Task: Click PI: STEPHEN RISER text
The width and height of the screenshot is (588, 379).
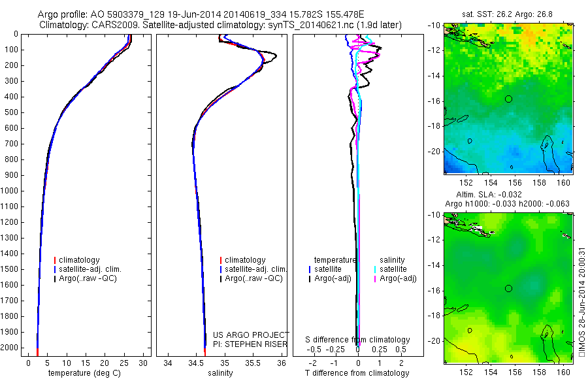Action: [x=250, y=344]
